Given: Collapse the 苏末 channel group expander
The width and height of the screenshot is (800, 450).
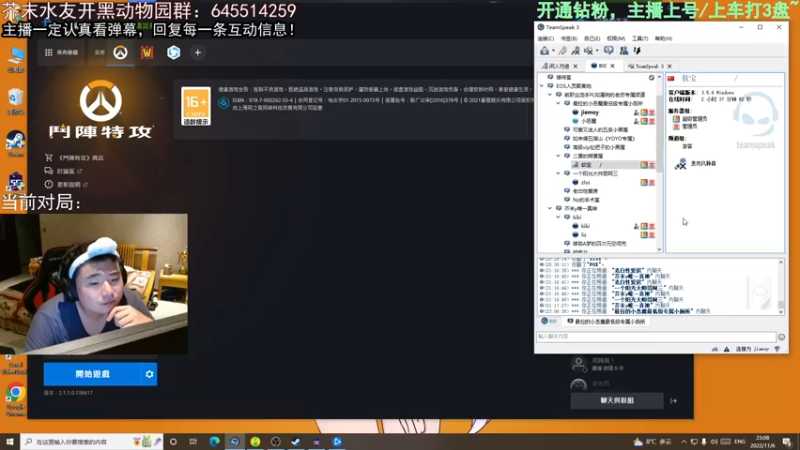Looking at the screenshot, I should [x=550, y=208].
